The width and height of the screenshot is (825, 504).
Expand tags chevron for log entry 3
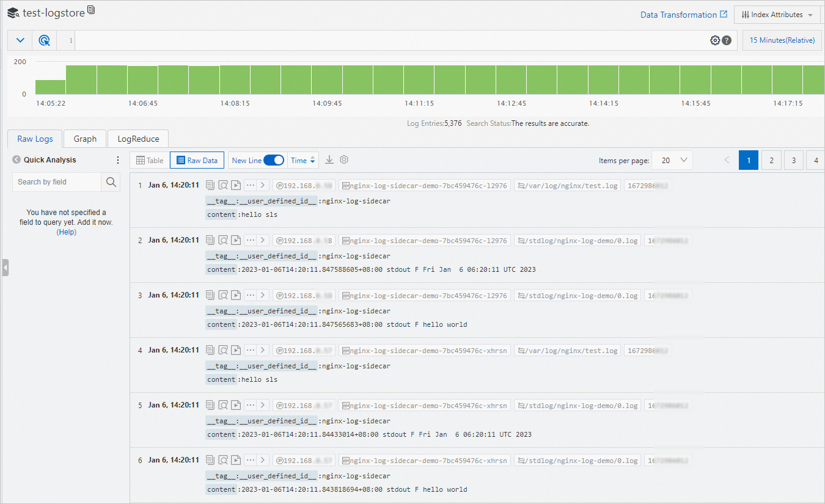click(263, 295)
